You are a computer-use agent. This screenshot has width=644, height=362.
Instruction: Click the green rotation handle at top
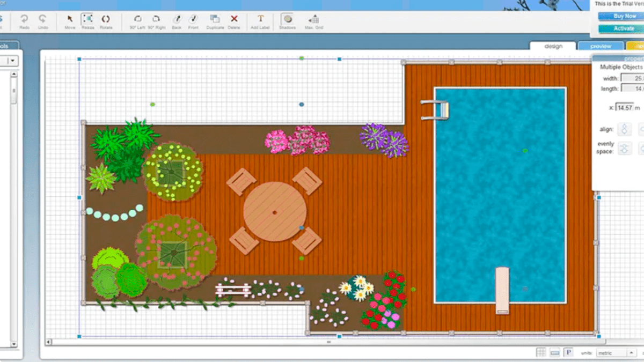pyautogui.click(x=302, y=58)
